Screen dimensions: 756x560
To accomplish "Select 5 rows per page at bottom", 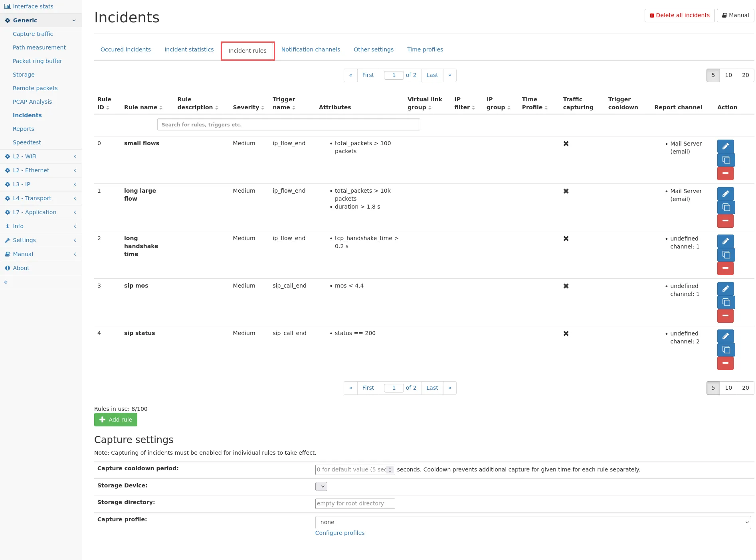I will click(713, 388).
